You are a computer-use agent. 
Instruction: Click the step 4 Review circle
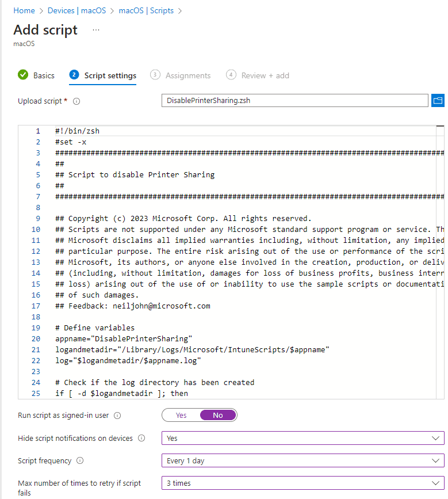231,75
